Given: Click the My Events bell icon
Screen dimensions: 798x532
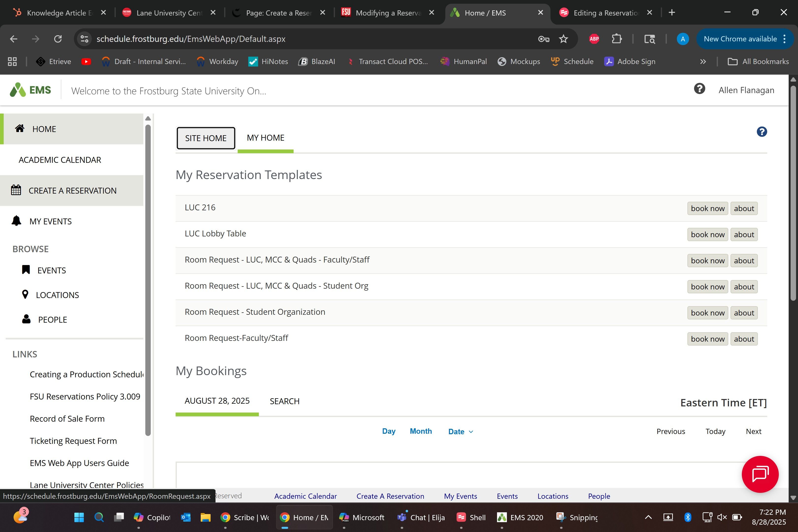Looking at the screenshot, I should [x=16, y=221].
